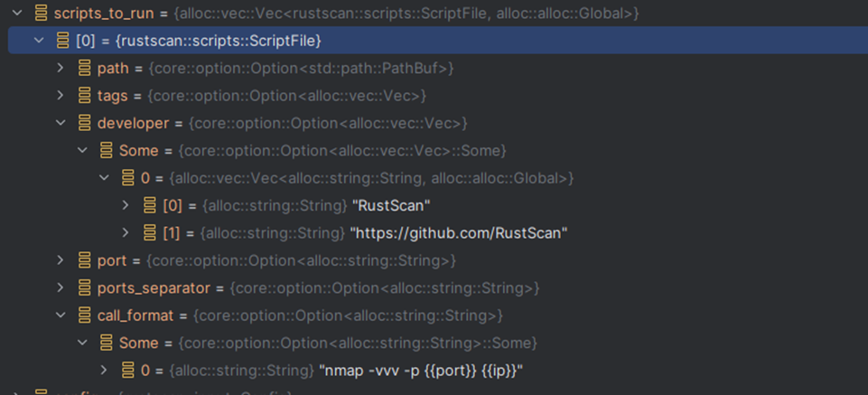The width and height of the screenshot is (868, 395).
Task: Expand the tags field chevron
Action: click(x=61, y=95)
